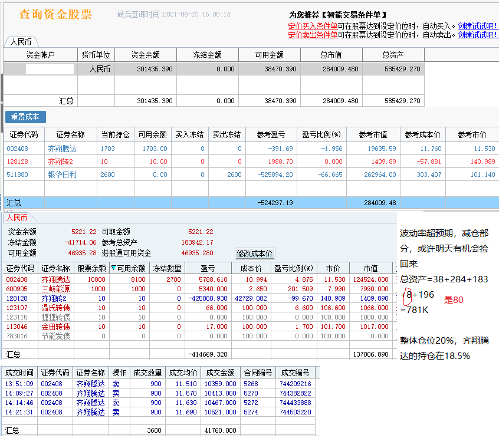Open 创建试试吧 link on the 定价买入 line
Image resolution: width=499 pixels, height=448 pixels.
point(478,26)
